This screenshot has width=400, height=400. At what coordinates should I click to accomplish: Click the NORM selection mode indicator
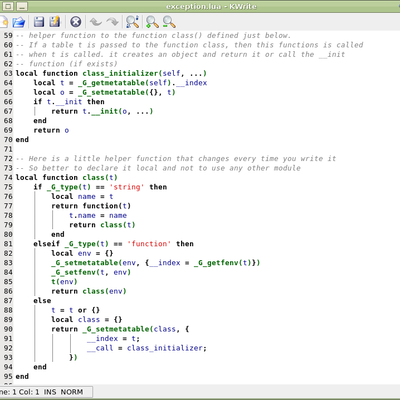[72, 392]
